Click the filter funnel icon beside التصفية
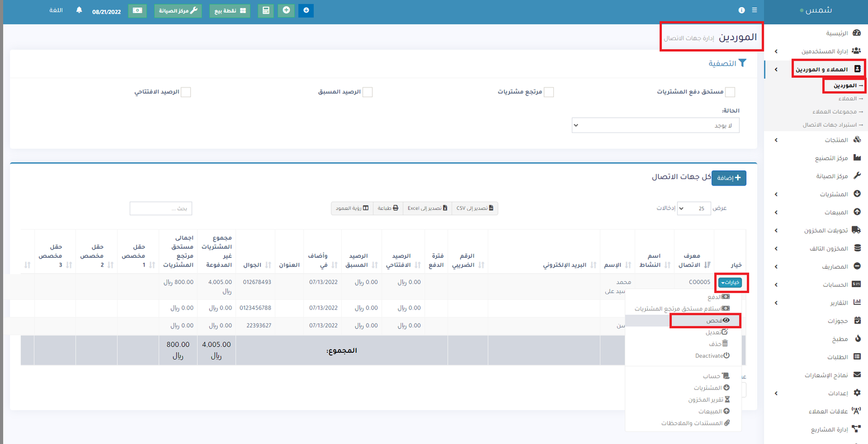 742,64
